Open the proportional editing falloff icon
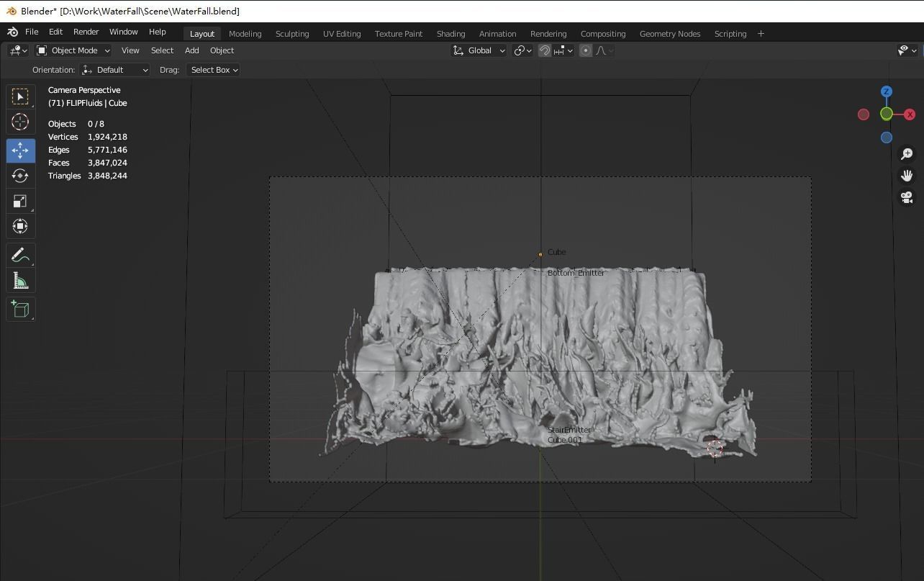Screen dimensions: 924x581 click(604, 50)
